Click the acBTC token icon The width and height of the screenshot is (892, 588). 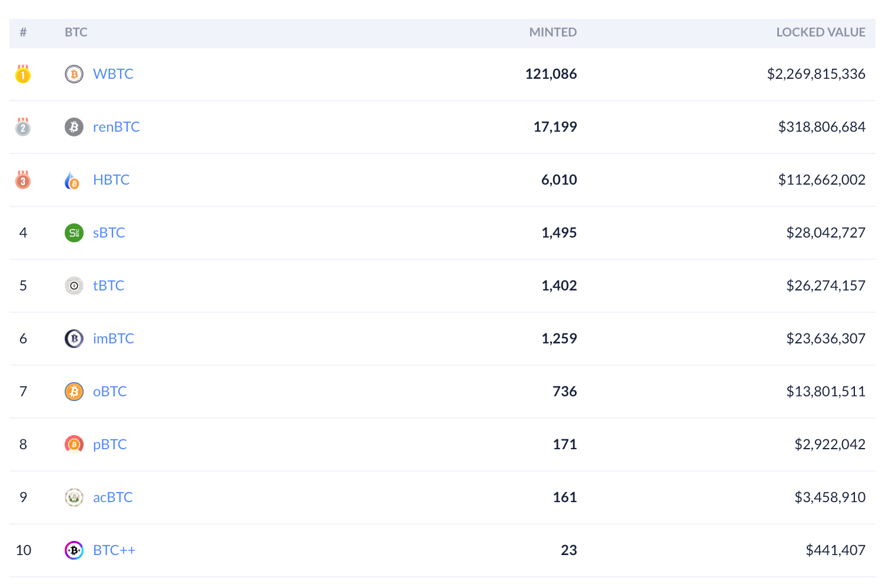coord(74,497)
